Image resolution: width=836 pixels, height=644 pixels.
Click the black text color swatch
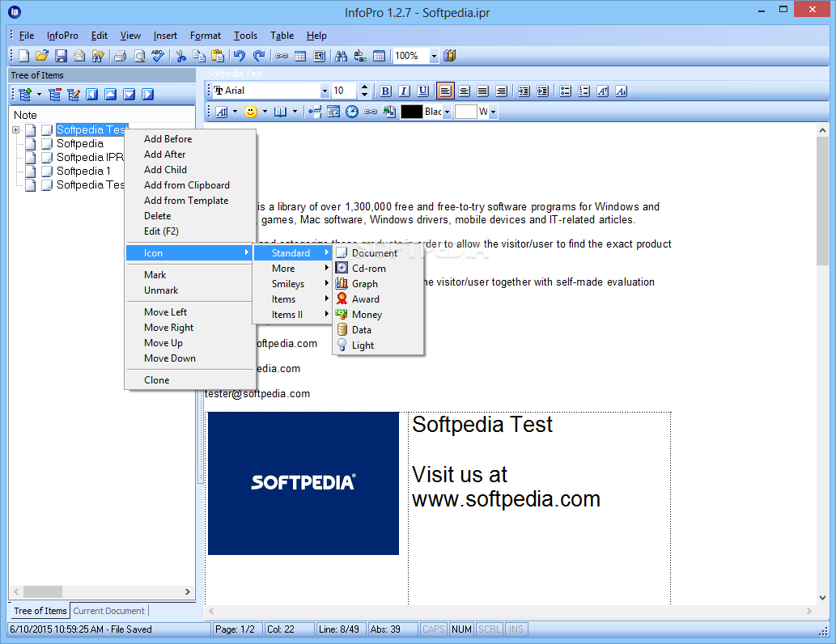tap(412, 112)
